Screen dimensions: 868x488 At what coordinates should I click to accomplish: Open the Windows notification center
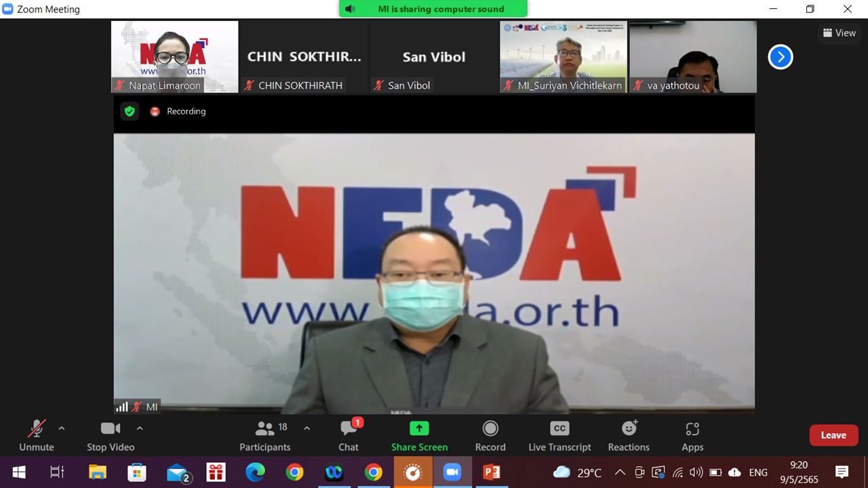click(x=842, y=472)
